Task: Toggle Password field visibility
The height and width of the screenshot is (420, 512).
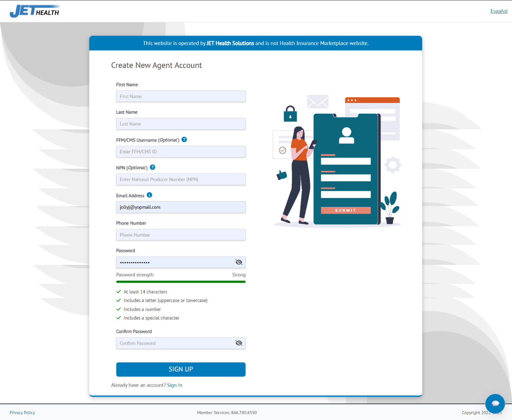Action: click(239, 262)
